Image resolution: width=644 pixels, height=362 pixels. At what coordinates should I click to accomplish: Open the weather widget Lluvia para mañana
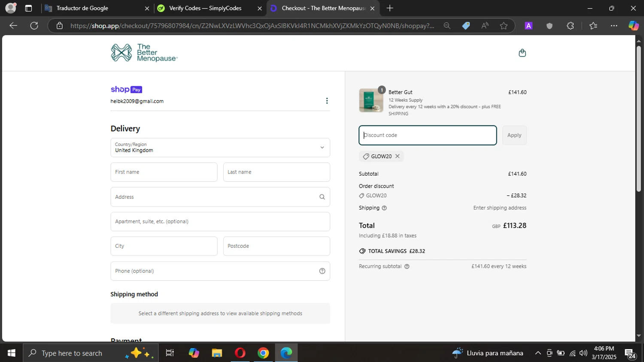488,353
